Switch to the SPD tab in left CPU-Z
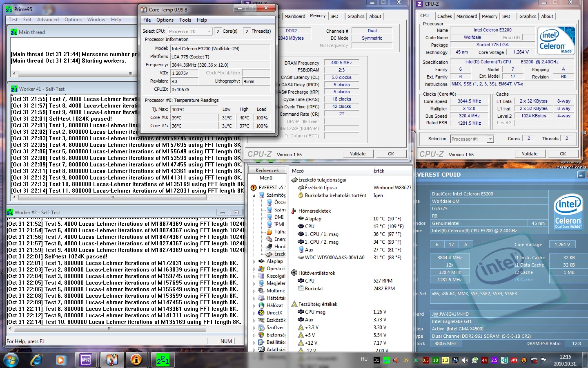 (x=334, y=16)
